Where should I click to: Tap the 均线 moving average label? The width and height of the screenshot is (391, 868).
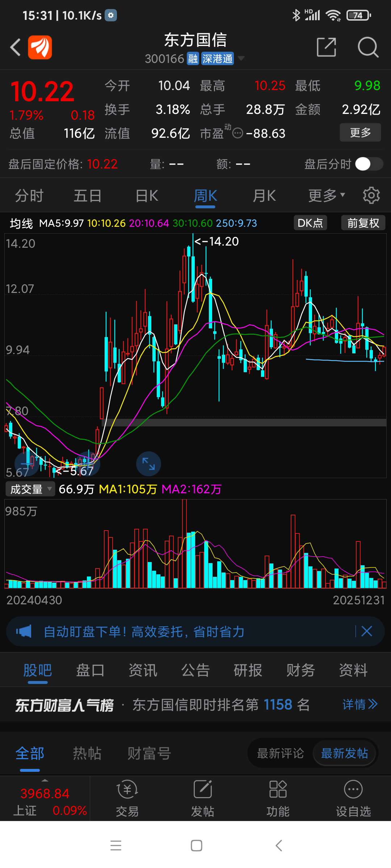pos(21,223)
